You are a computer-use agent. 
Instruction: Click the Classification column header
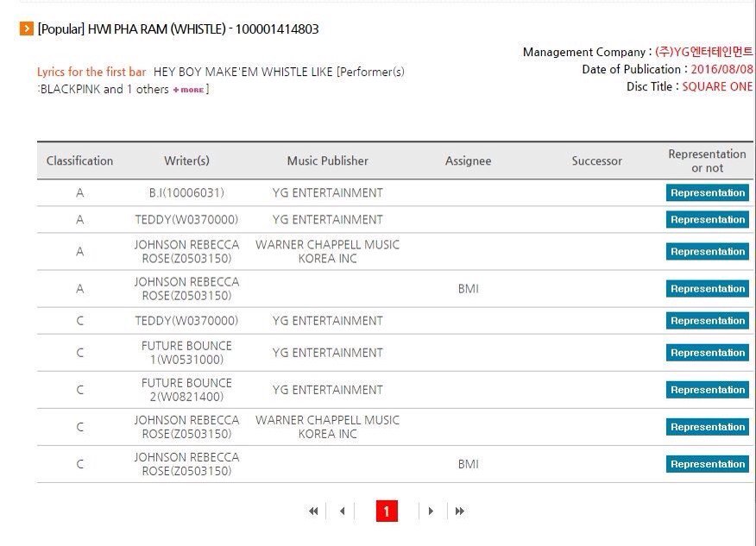pos(79,161)
